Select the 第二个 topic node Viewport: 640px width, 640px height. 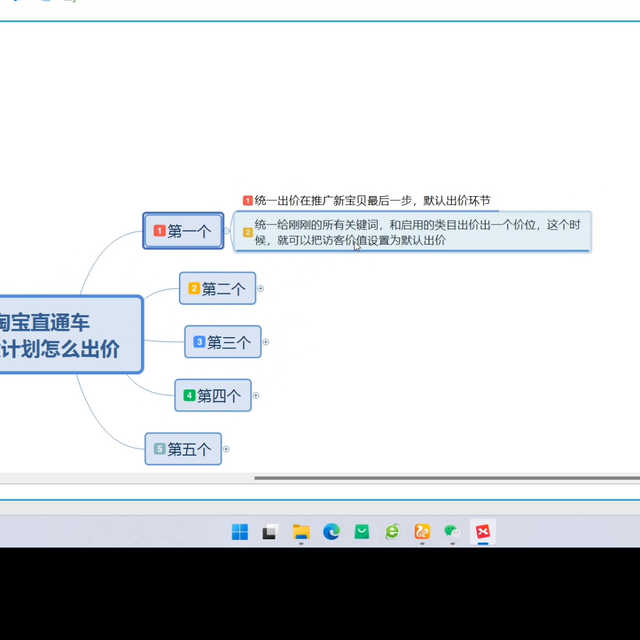click(218, 289)
